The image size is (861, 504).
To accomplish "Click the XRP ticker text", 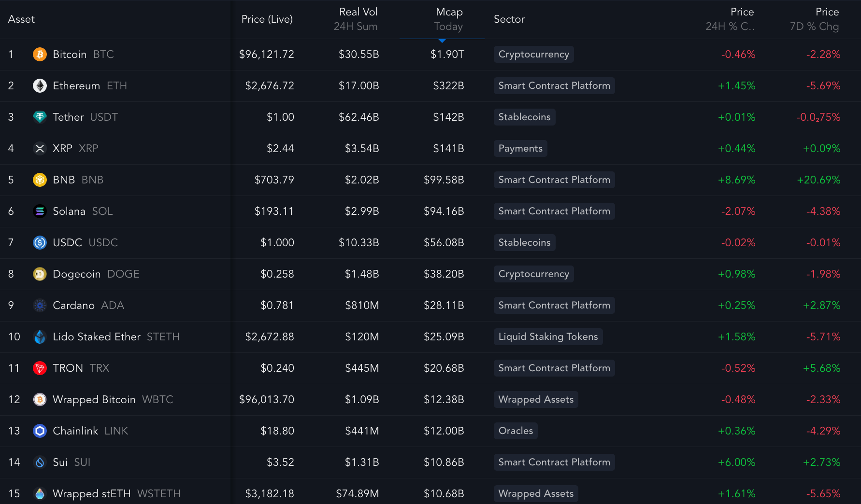I will tap(88, 149).
